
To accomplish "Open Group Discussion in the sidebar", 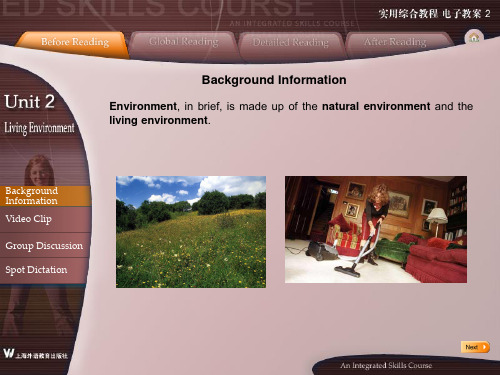I will [x=45, y=246].
